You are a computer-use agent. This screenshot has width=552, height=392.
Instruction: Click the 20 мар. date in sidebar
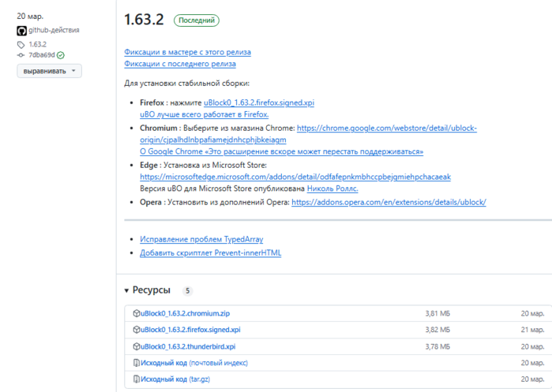(30, 17)
